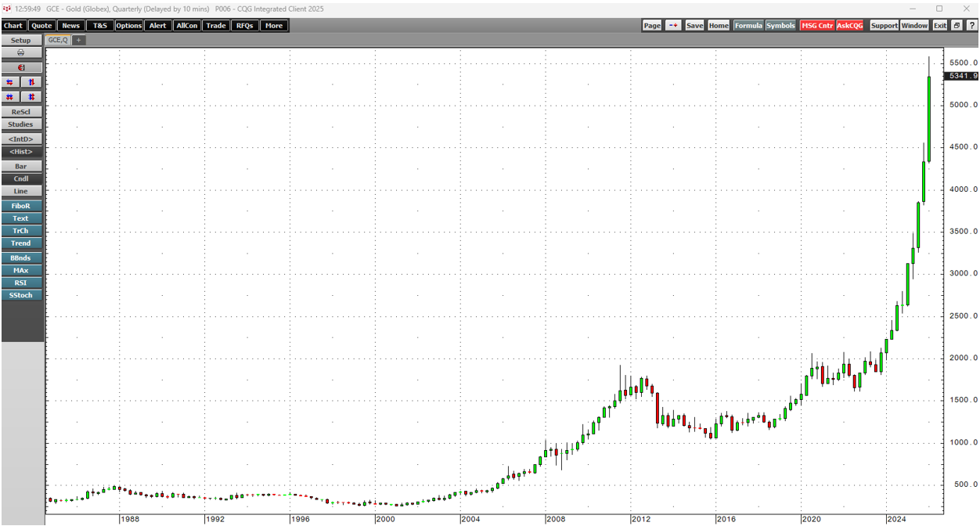Click the vertical red-blue arrows icon
The height and width of the screenshot is (526, 980).
31,82
